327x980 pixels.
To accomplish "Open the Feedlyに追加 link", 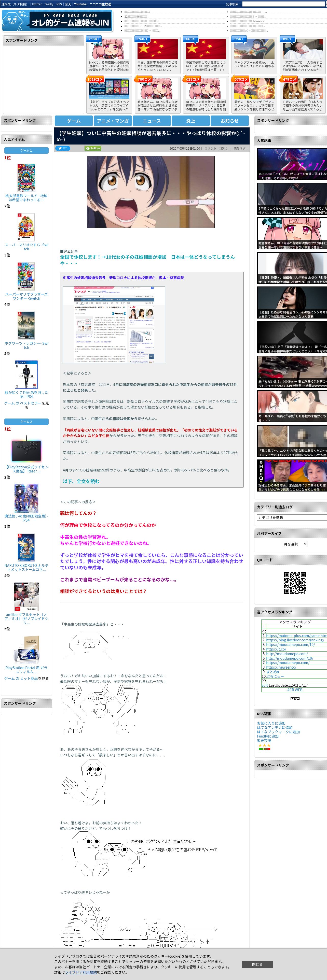I will (268, 736).
